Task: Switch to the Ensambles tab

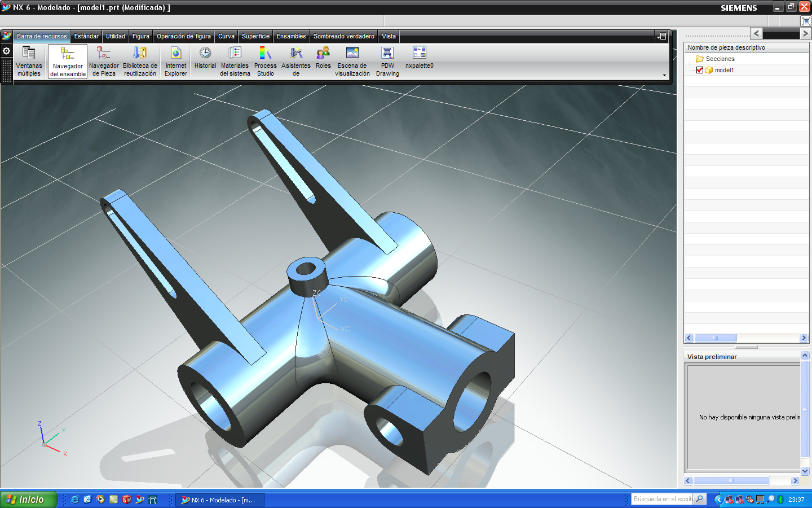Action: (x=291, y=36)
